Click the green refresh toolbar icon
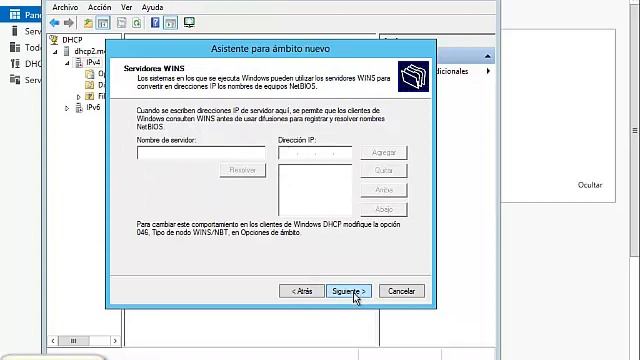 137,23
